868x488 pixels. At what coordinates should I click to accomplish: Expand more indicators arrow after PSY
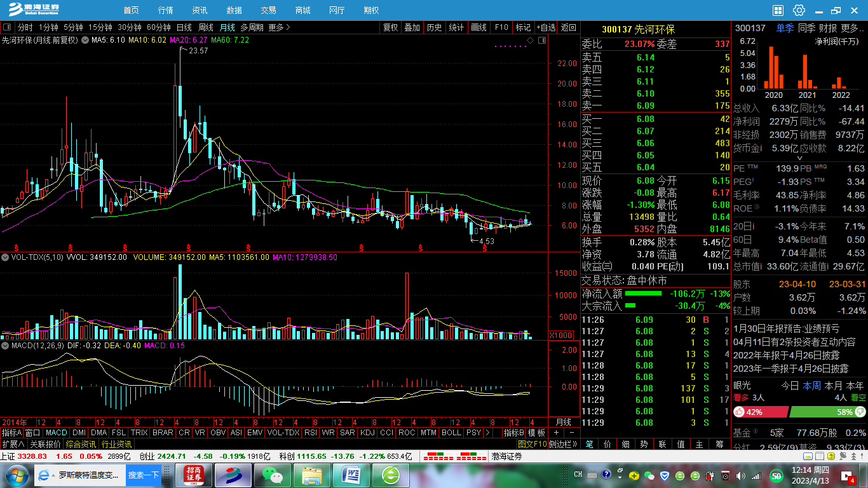[487, 433]
